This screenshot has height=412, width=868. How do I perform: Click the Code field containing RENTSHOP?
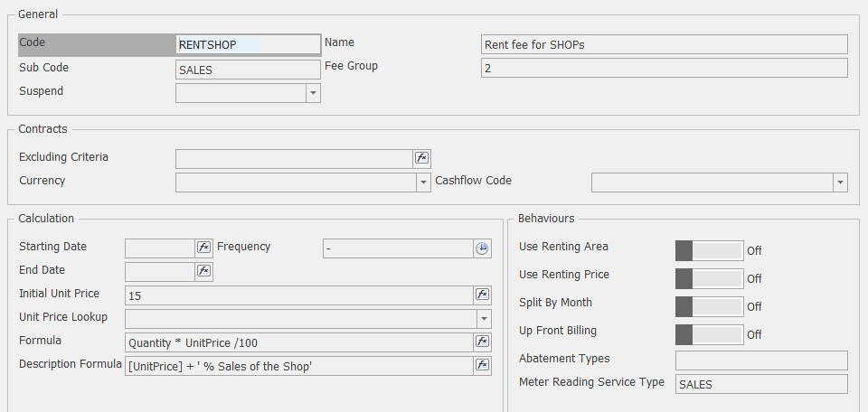[x=248, y=45]
